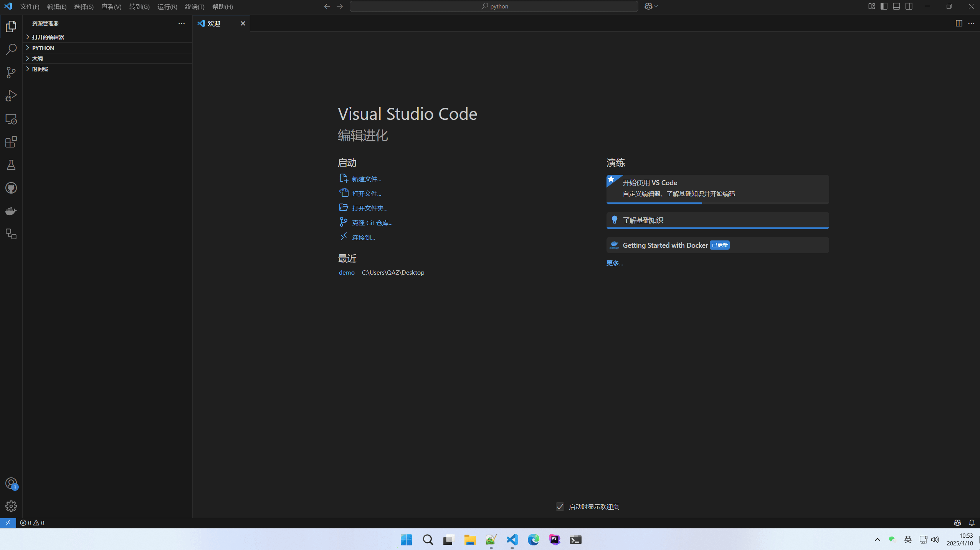
Task: Open Run and Debug view
Action: tap(11, 95)
